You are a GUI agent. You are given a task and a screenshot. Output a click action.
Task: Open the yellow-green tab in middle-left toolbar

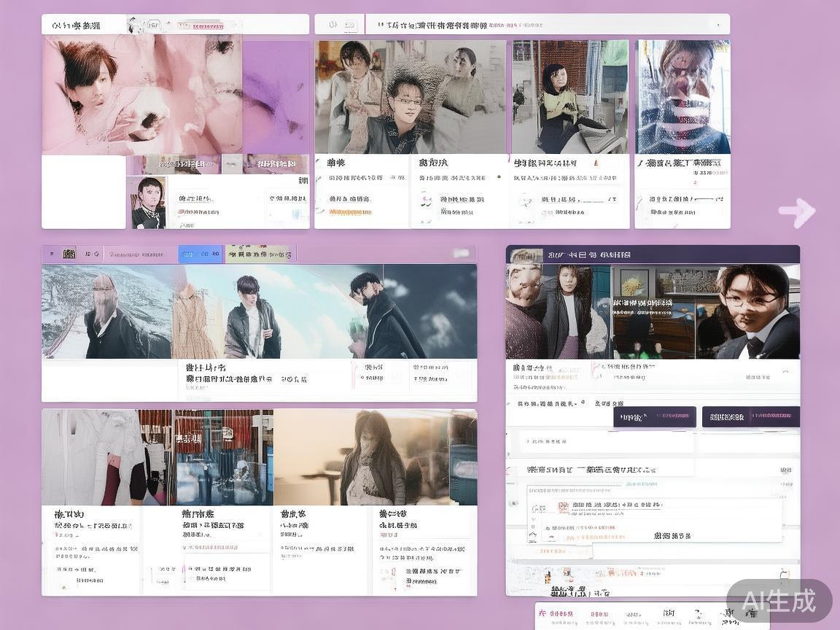[x=259, y=254]
